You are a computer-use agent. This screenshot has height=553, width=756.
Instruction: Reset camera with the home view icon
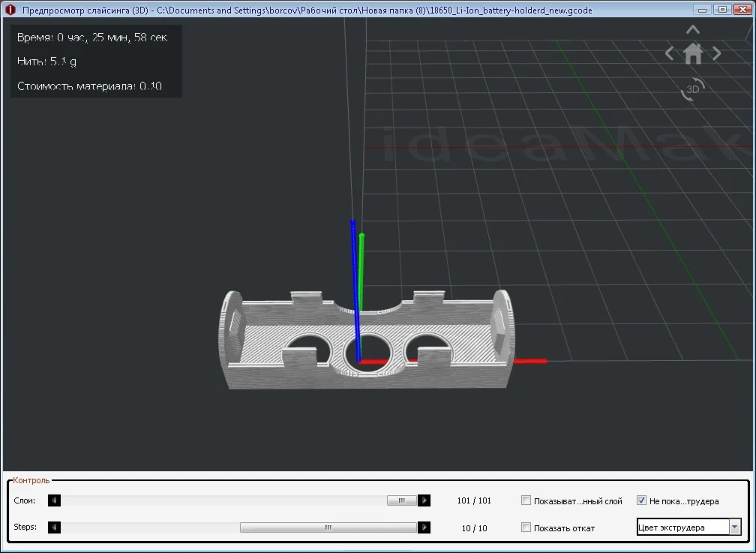[693, 53]
